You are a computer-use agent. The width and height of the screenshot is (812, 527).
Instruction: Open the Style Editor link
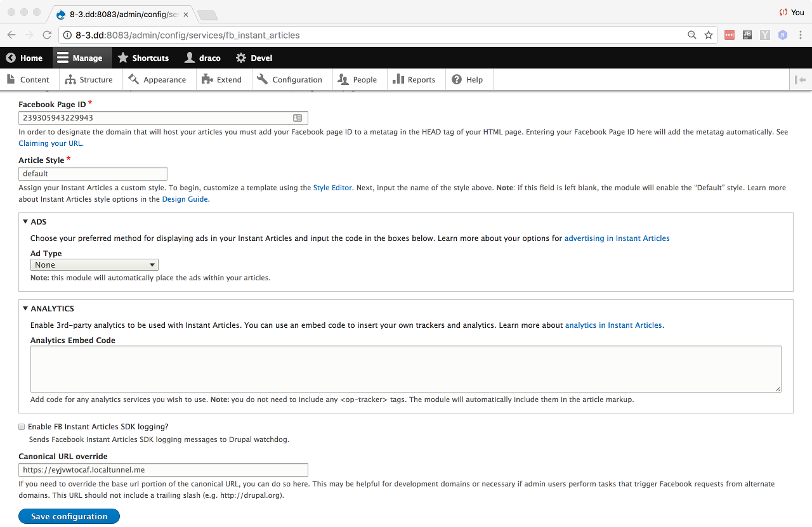point(332,188)
